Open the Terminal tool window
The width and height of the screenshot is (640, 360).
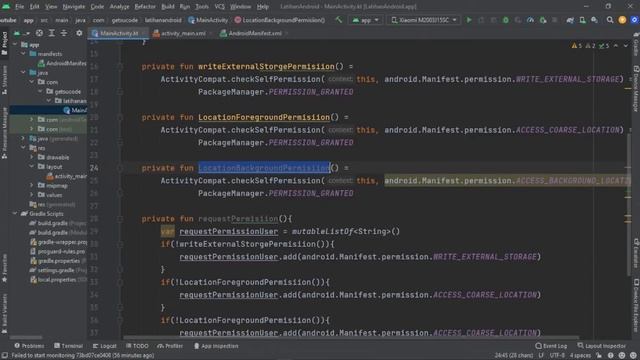[68, 346]
